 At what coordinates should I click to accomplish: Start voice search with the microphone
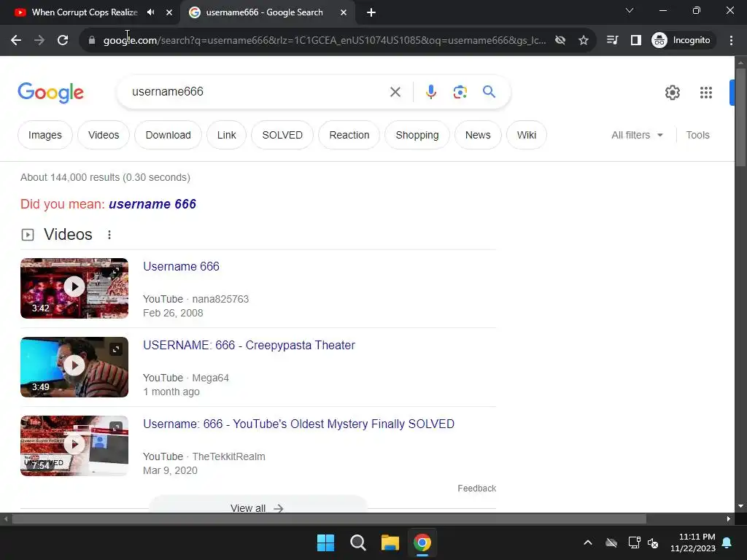(431, 92)
